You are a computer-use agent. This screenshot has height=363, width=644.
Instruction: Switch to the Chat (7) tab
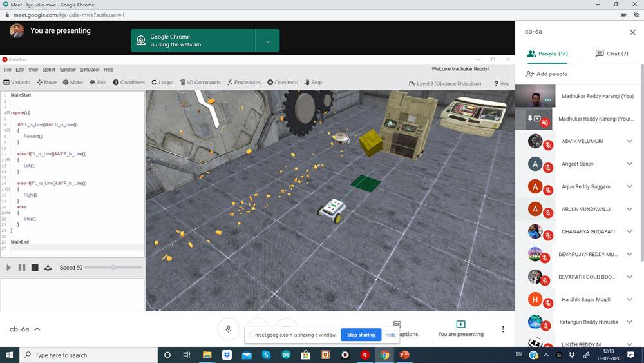(x=611, y=54)
